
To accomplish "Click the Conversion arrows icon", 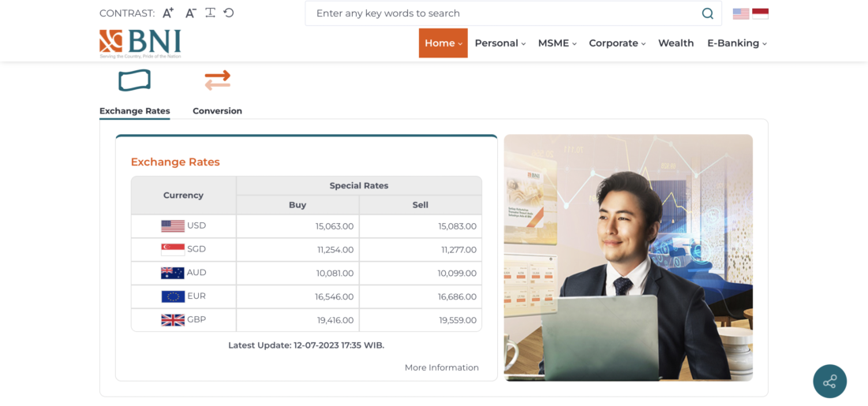I will (217, 80).
